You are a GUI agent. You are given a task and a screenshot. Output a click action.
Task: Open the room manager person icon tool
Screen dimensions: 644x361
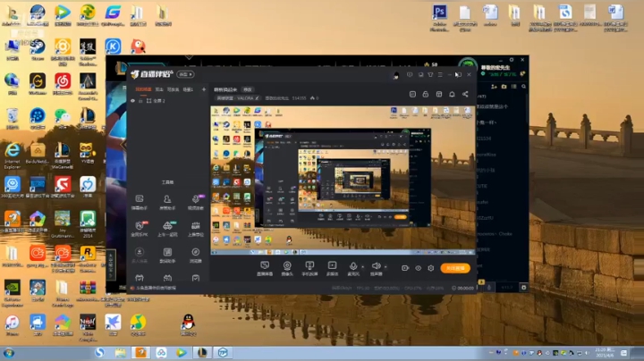(167, 202)
